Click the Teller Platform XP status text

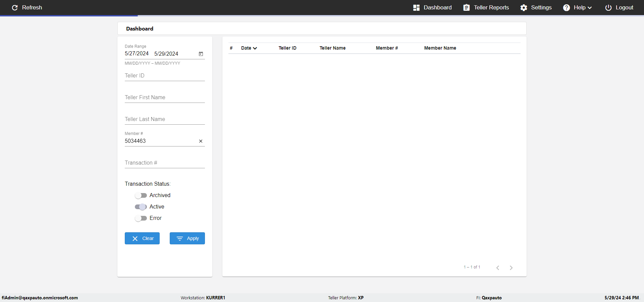click(x=346, y=298)
